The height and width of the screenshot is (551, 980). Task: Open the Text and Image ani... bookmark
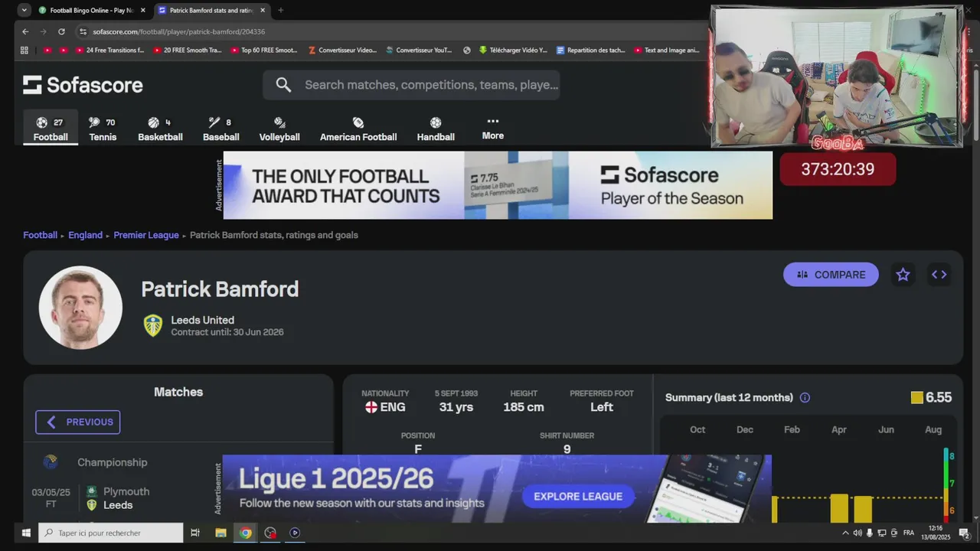tap(667, 51)
